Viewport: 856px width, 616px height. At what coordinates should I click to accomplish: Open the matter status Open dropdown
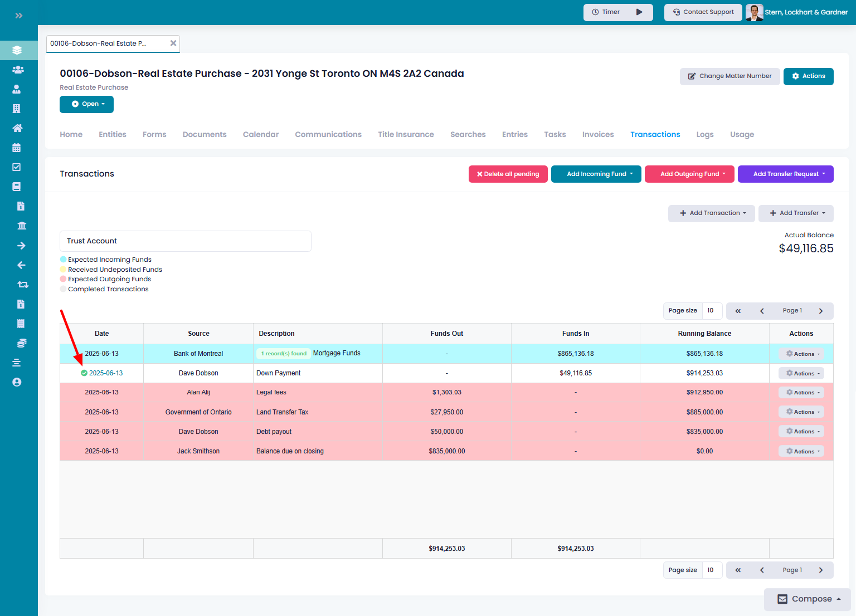tap(86, 104)
